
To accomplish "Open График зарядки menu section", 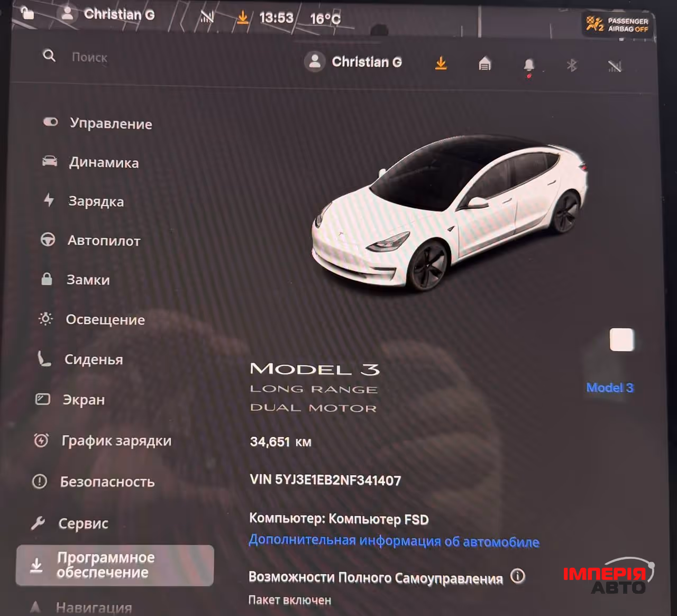I will tap(103, 440).
